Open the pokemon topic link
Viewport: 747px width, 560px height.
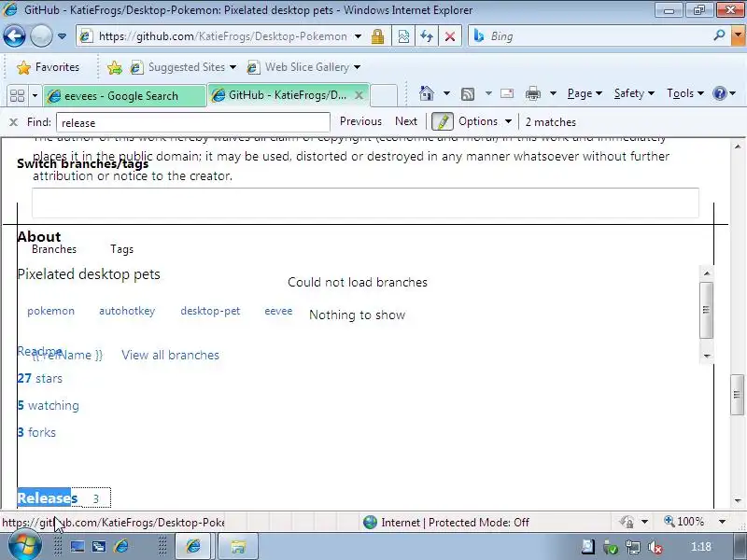click(50, 311)
